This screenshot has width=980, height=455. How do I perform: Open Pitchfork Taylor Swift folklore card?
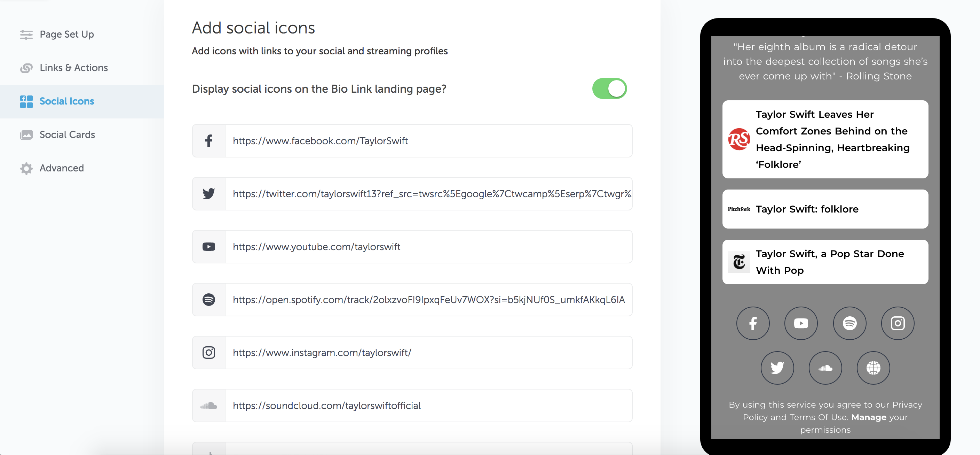click(x=825, y=209)
